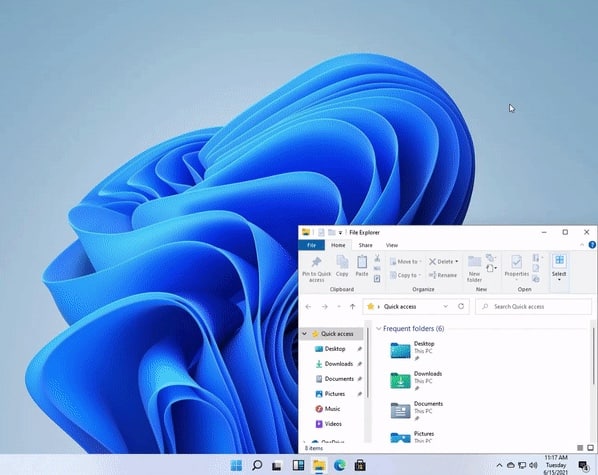Unpin Documents via its sidebar pin icon
Image resolution: width=598 pixels, height=475 pixels.
tap(359, 378)
